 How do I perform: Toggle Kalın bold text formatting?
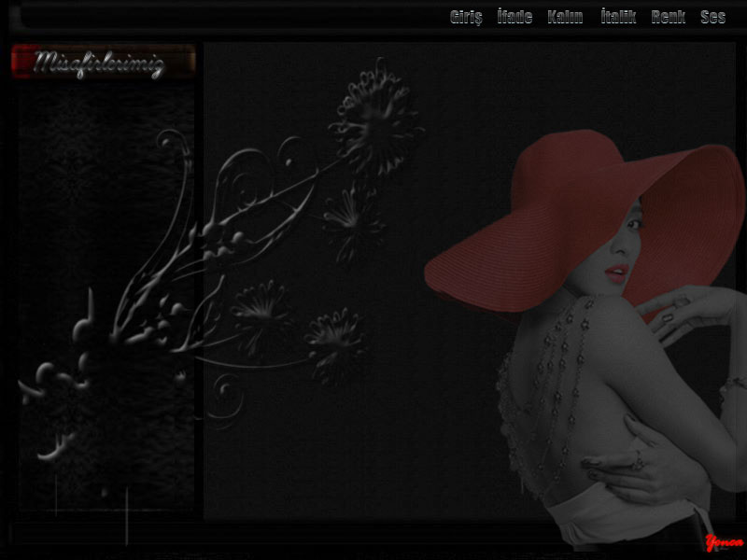(565, 17)
